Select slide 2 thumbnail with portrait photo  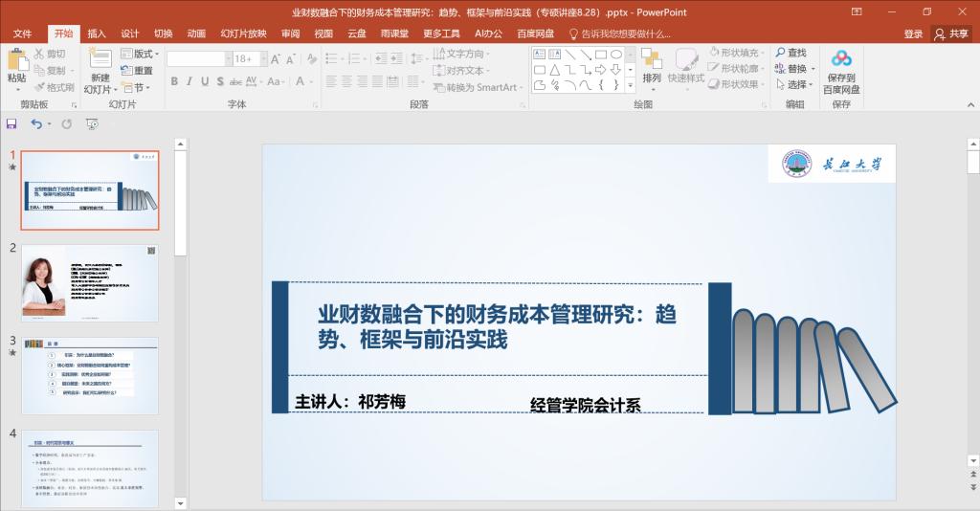coord(90,282)
